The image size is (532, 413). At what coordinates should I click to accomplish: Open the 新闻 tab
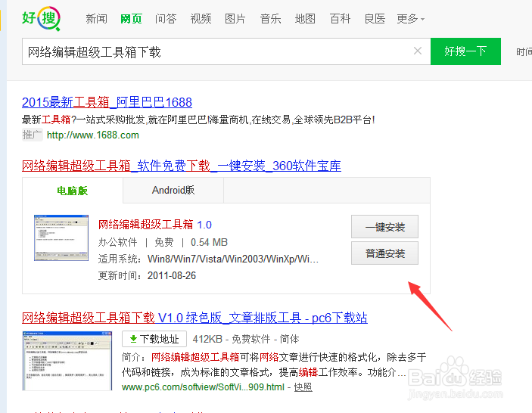pos(96,19)
